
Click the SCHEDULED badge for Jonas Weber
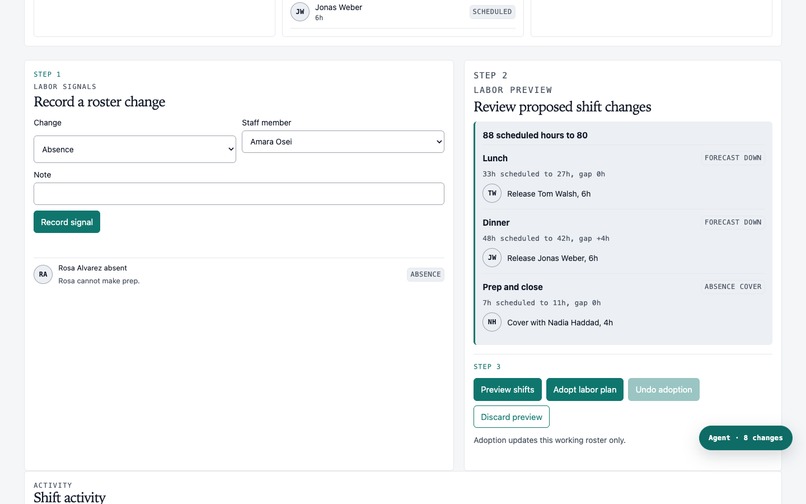pos(492,11)
